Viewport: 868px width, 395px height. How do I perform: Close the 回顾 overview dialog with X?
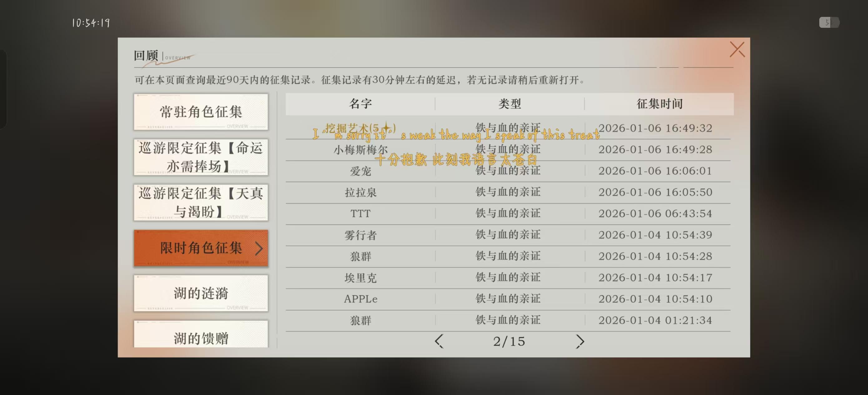click(x=737, y=50)
